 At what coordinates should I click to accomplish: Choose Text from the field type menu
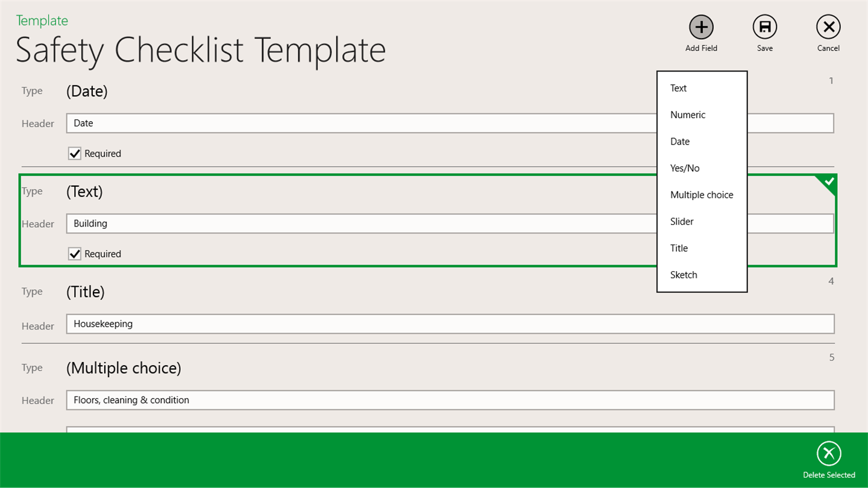678,88
